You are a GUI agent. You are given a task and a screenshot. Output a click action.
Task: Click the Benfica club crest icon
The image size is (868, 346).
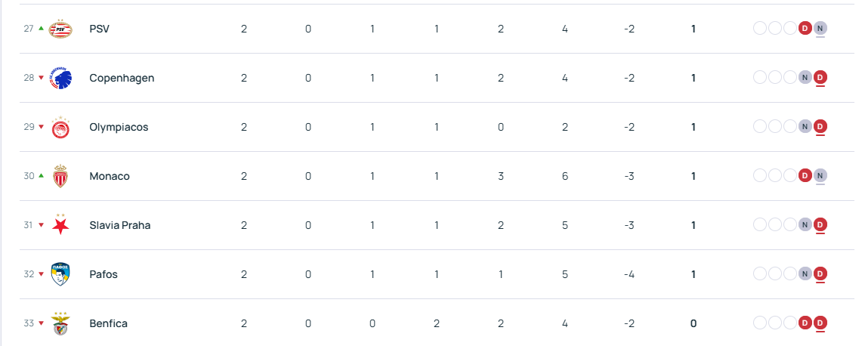coord(60,324)
